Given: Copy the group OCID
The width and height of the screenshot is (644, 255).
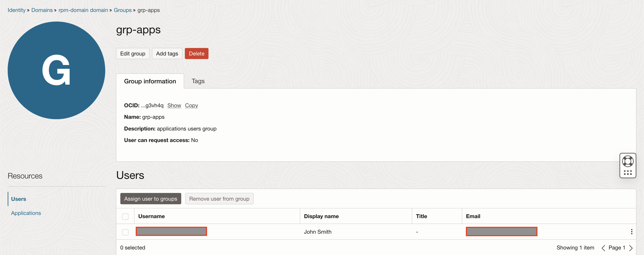Looking at the screenshot, I should [191, 105].
